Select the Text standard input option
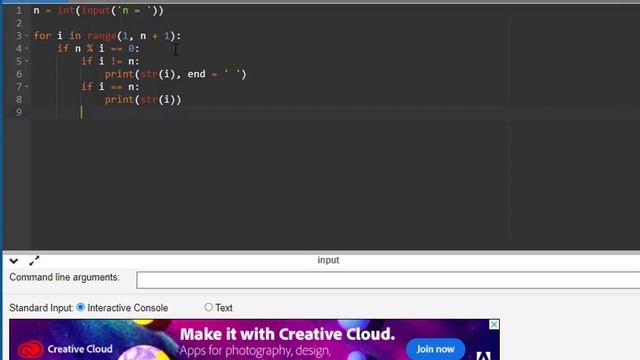The height and width of the screenshot is (360, 640). 209,307
